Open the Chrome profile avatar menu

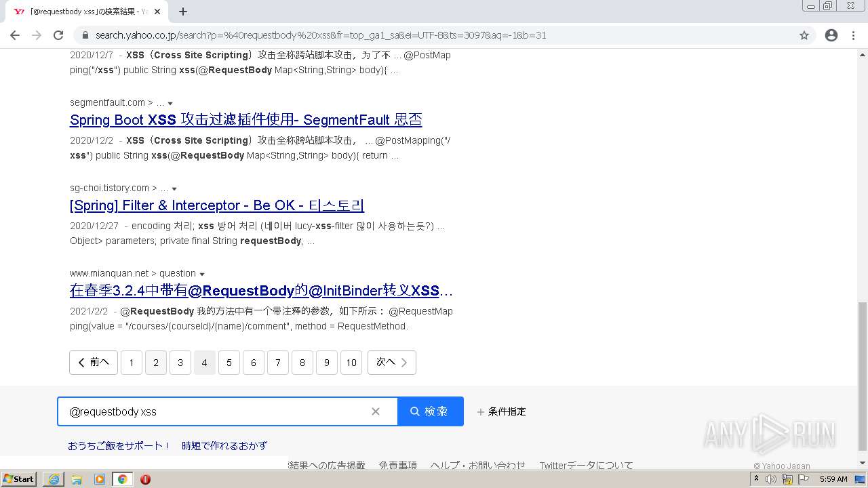pyautogui.click(x=831, y=35)
